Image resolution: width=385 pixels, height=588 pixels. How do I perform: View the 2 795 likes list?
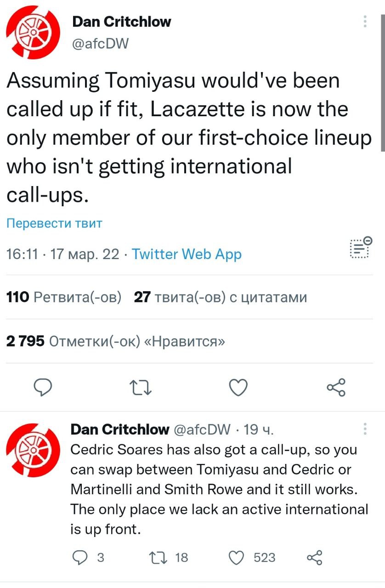point(115,341)
